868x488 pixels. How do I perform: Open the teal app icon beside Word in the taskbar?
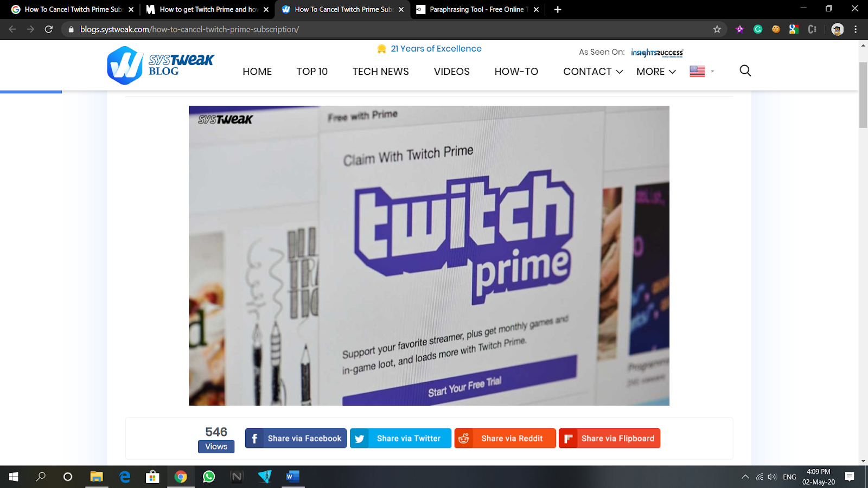(x=265, y=477)
